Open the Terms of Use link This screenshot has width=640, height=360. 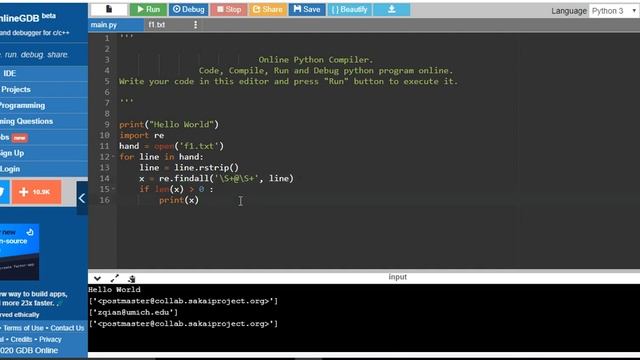(23, 328)
